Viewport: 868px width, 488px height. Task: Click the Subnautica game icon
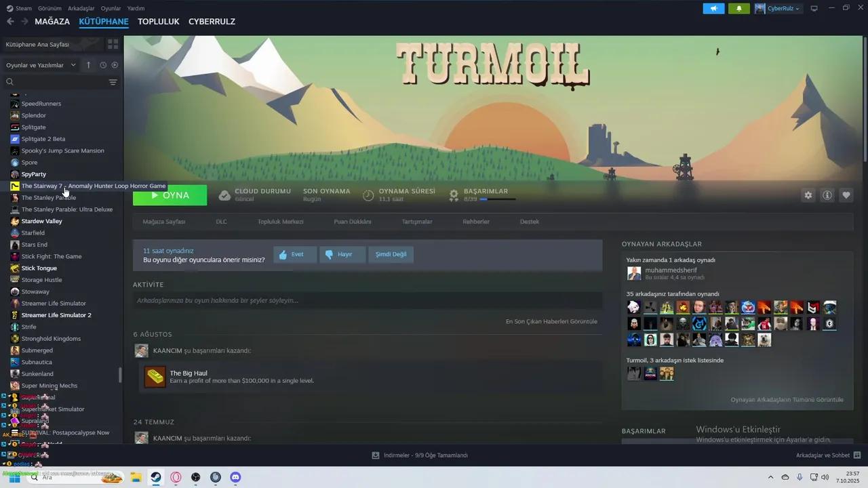click(15, 362)
